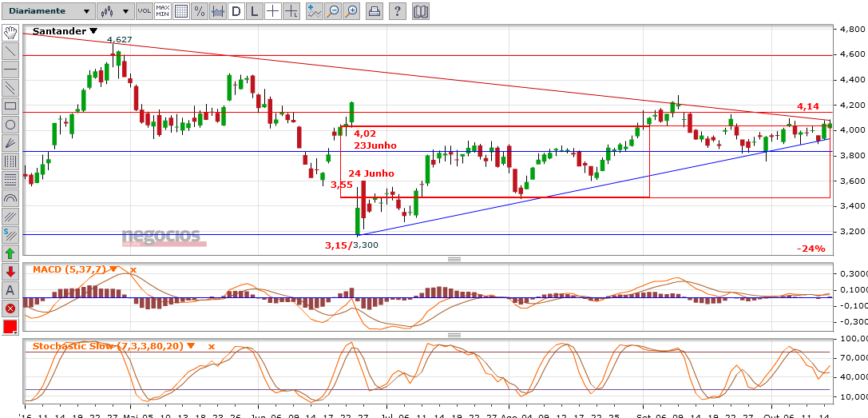
Task: Toggle the MAX MIN markers
Action: coord(162,11)
